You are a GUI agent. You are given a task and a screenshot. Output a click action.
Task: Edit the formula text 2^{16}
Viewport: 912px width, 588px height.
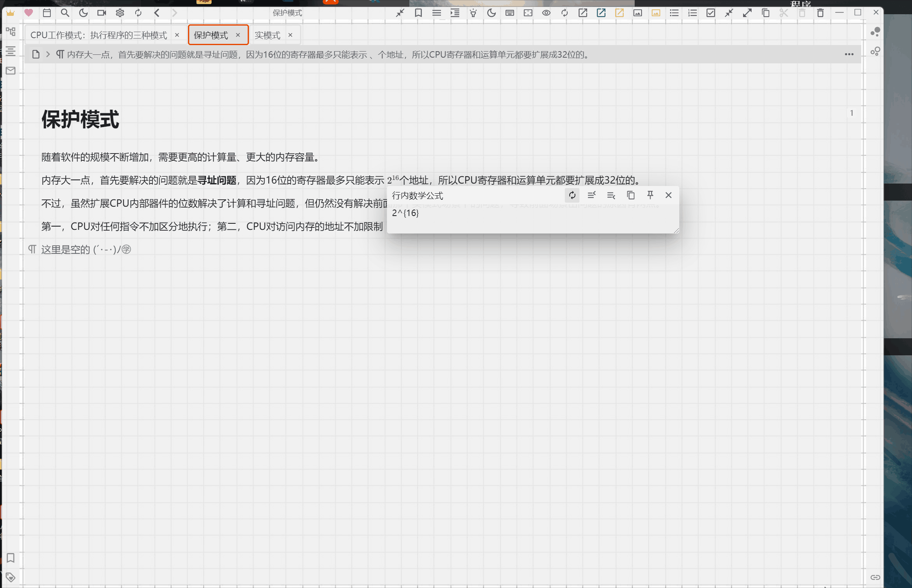click(406, 213)
